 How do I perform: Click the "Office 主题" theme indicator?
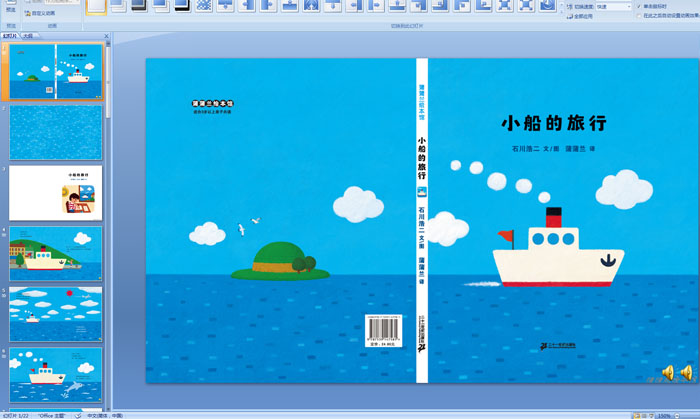(x=51, y=415)
